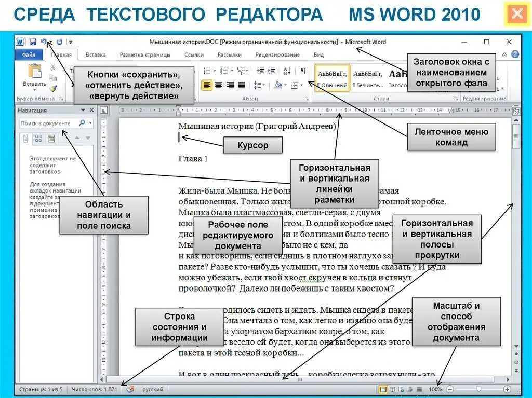Switch to the Вставка tab
The image size is (532, 398).
(96, 54)
